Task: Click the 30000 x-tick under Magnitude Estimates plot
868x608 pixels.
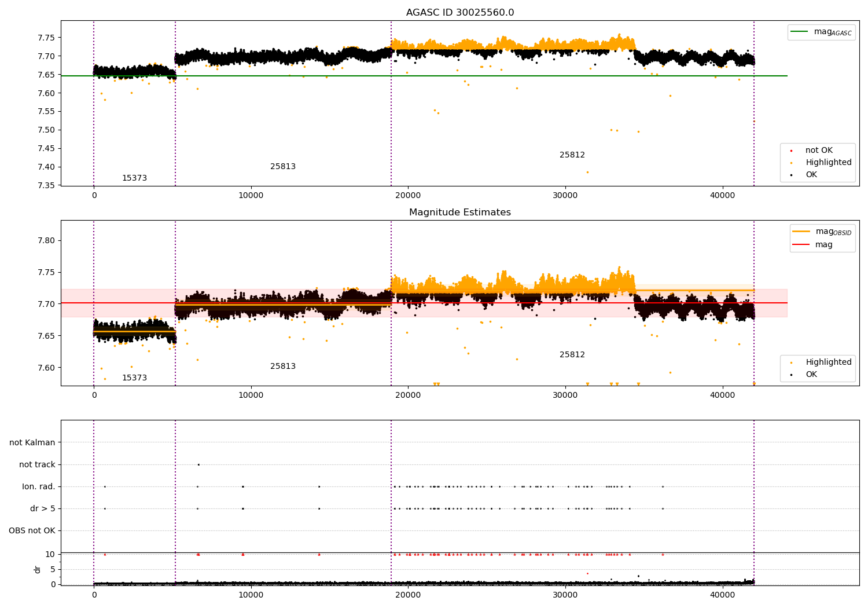Action: (x=565, y=395)
